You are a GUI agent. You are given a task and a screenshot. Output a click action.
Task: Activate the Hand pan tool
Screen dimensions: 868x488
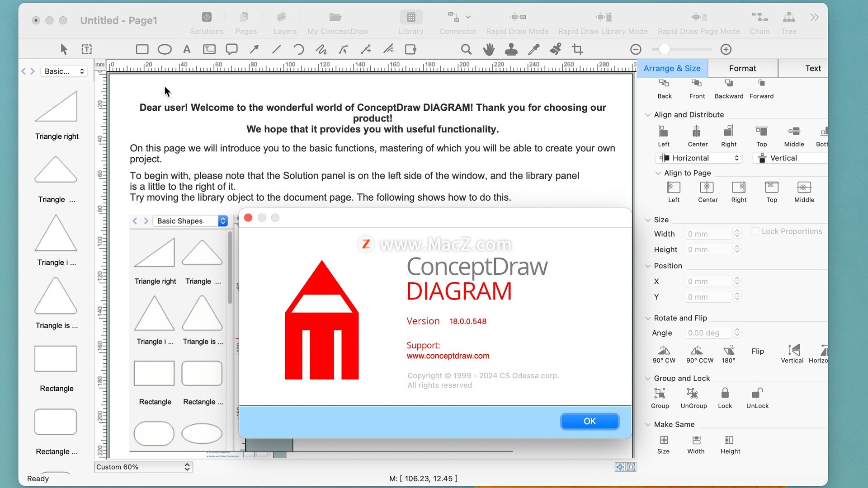(x=489, y=49)
